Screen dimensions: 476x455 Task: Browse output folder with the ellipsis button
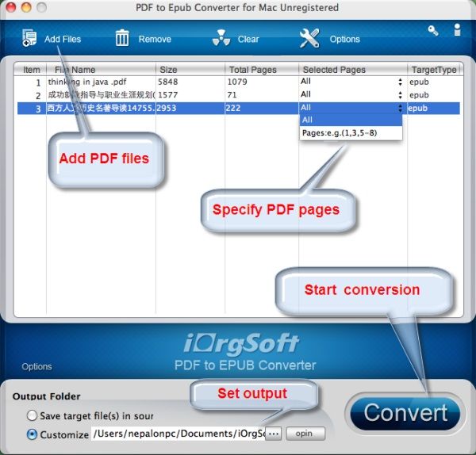tap(274, 434)
